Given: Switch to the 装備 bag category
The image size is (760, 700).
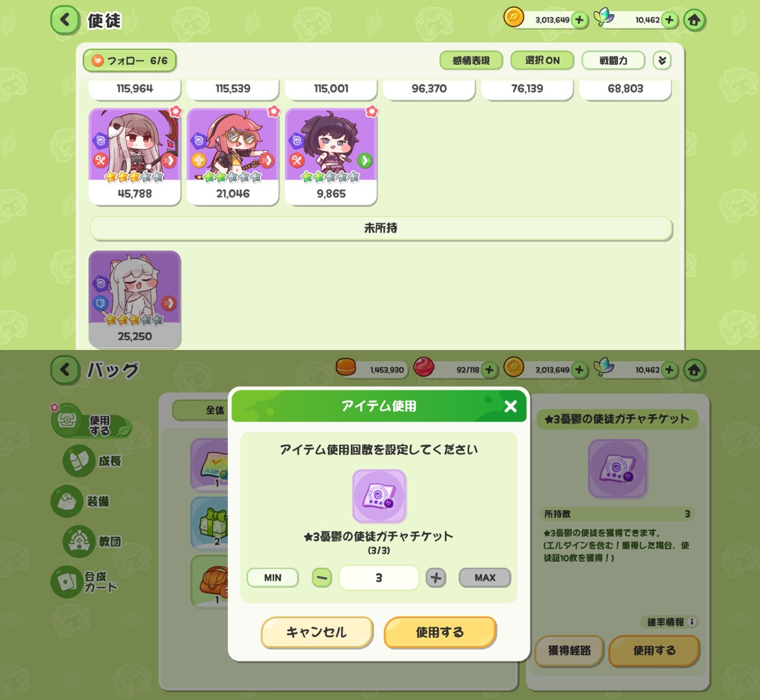Looking at the screenshot, I should click(x=81, y=501).
